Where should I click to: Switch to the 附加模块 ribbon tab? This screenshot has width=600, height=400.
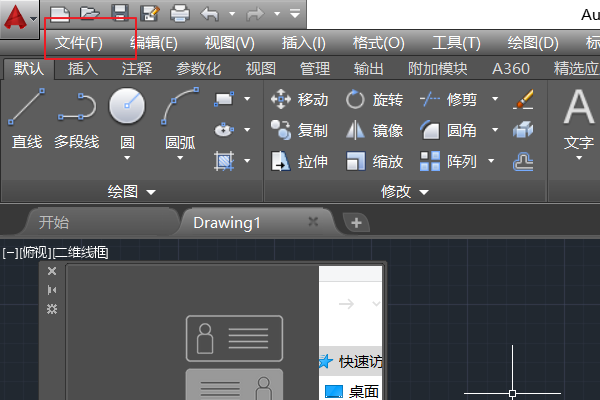pyautogui.click(x=438, y=69)
